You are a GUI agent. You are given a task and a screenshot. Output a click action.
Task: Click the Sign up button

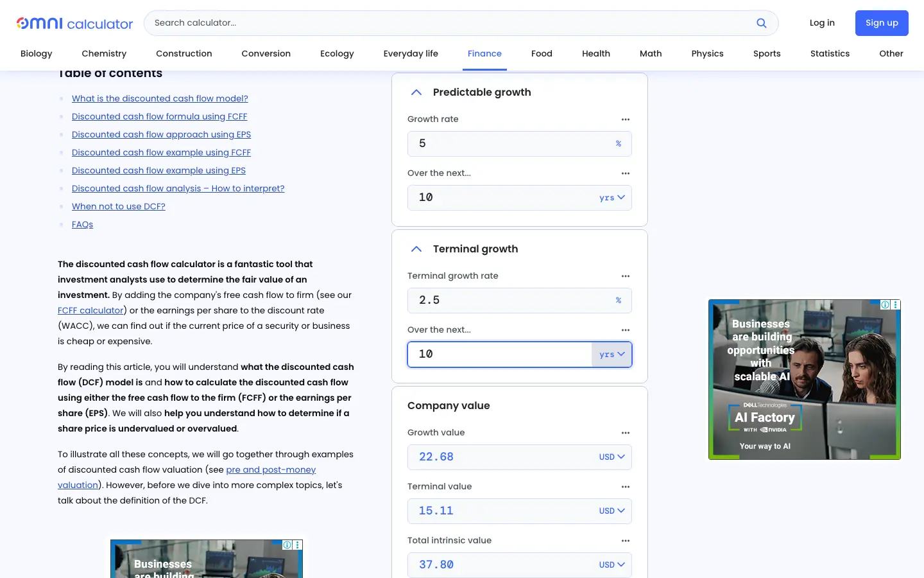pos(882,23)
